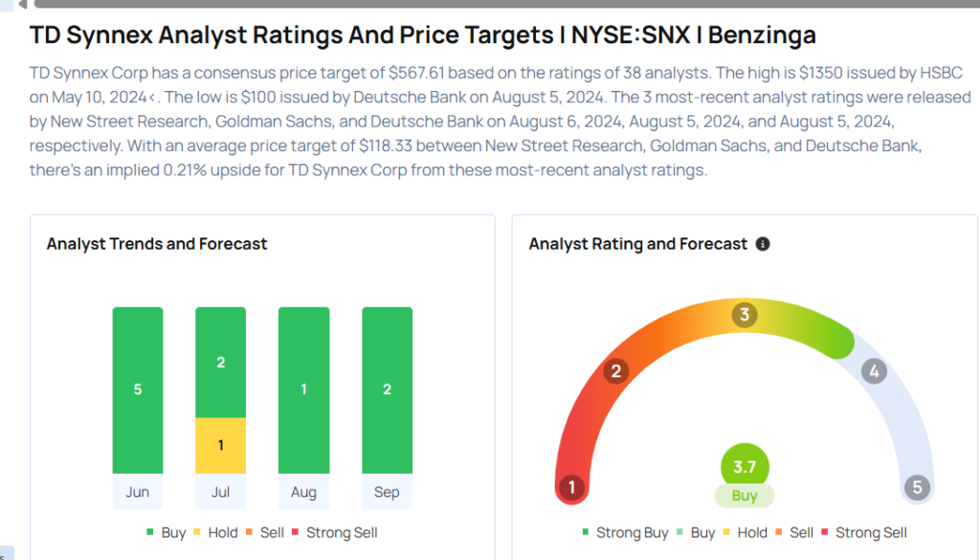Click gauge marker number 1
Screen dimensions: 980x560
[x=571, y=488]
